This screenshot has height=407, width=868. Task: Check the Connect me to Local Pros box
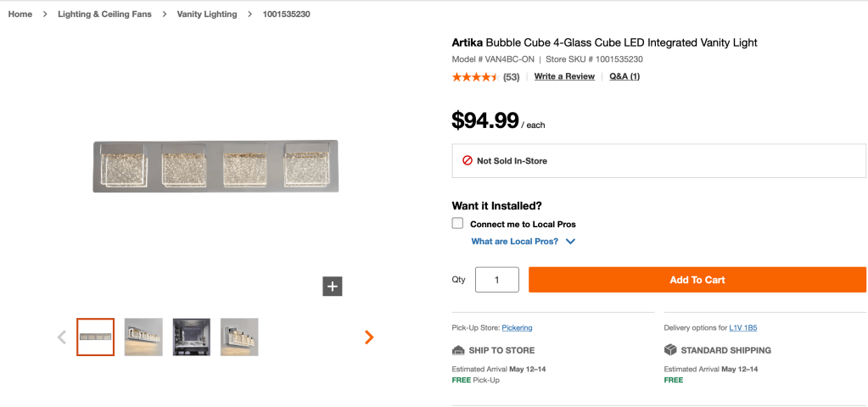[458, 224]
